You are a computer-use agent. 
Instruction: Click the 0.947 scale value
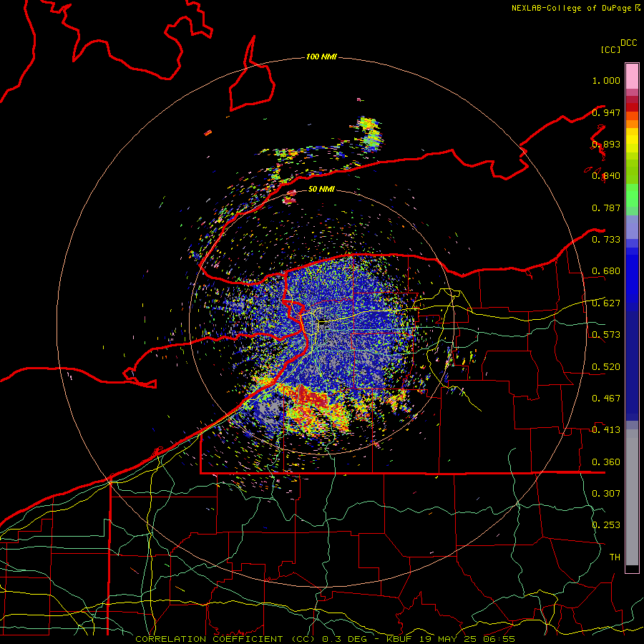tap(606, 112)
